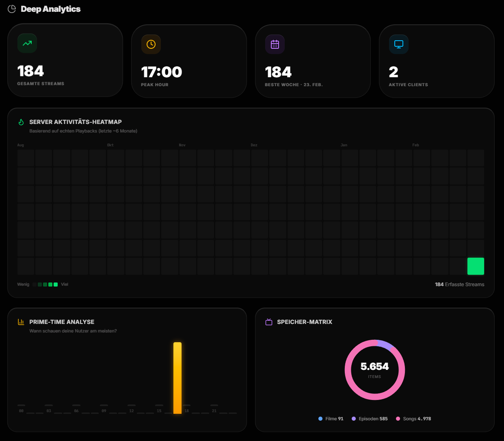Click the 5.654 items total in donut
The image size is (504, 441).
click(374, 367)
